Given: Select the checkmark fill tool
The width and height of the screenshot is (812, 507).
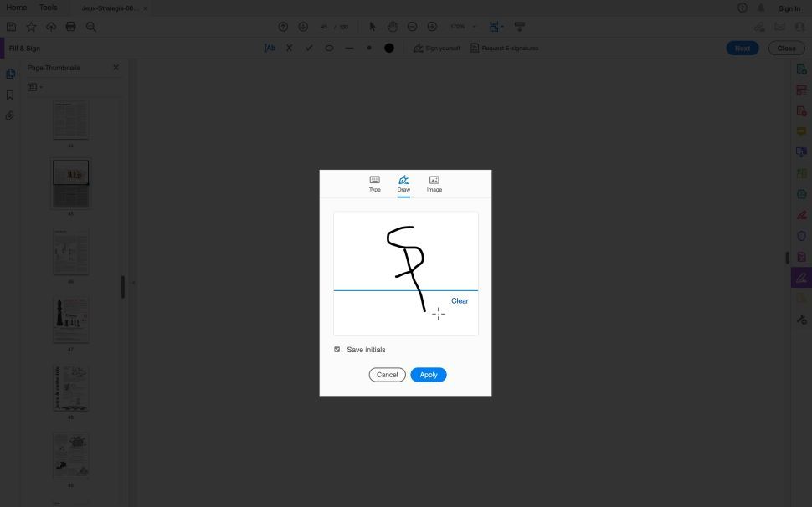Looking at the screenshot, I should point(309,48).
